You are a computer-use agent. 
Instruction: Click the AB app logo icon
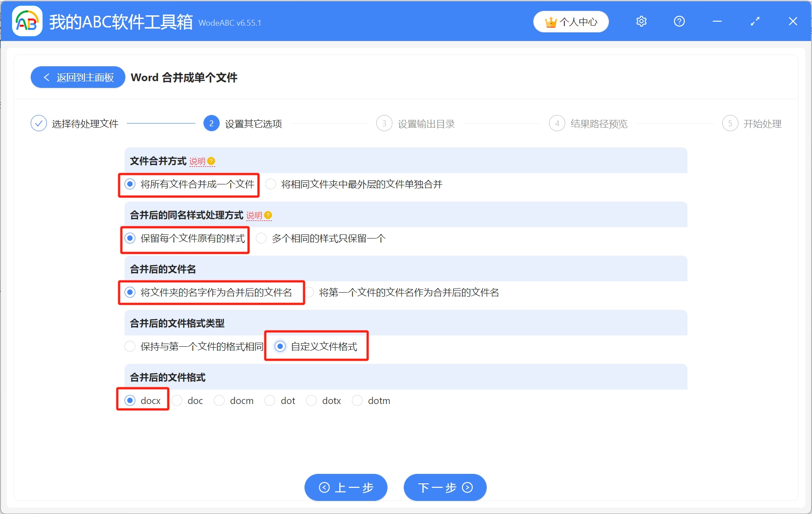coord(27,21)
